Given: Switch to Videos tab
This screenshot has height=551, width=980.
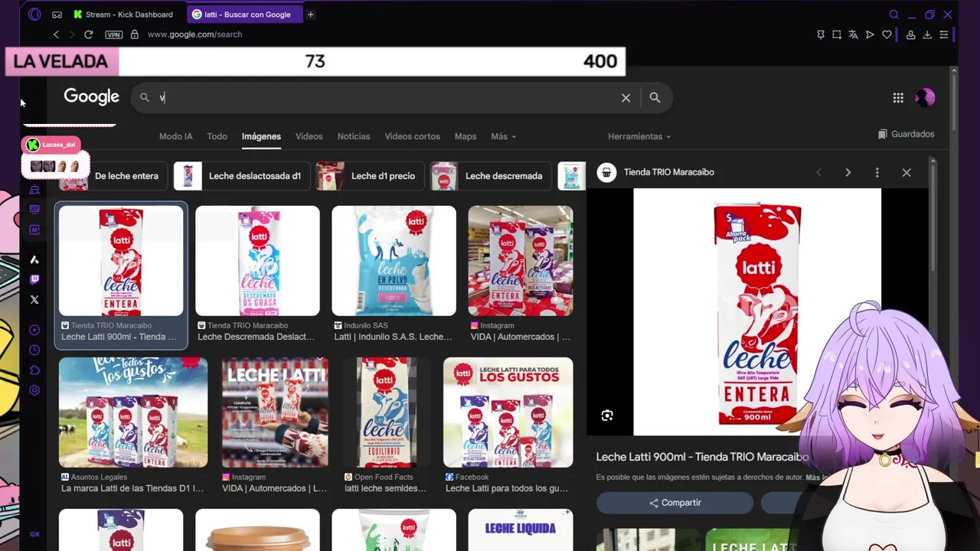Looking at the screenshot, I should coord(309,136).
